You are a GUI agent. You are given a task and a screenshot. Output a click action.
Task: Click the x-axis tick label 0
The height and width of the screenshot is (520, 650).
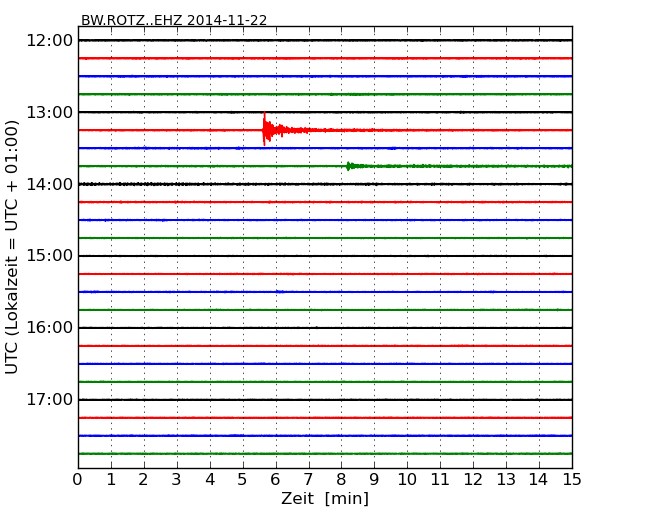tap(78, 480)
